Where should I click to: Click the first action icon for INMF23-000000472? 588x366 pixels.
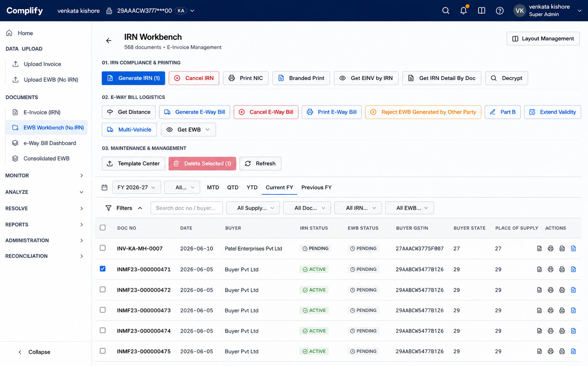coord(539,290)
